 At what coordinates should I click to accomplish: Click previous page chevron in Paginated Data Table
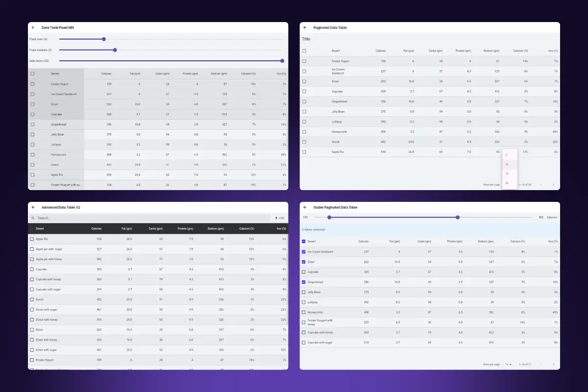540,185
